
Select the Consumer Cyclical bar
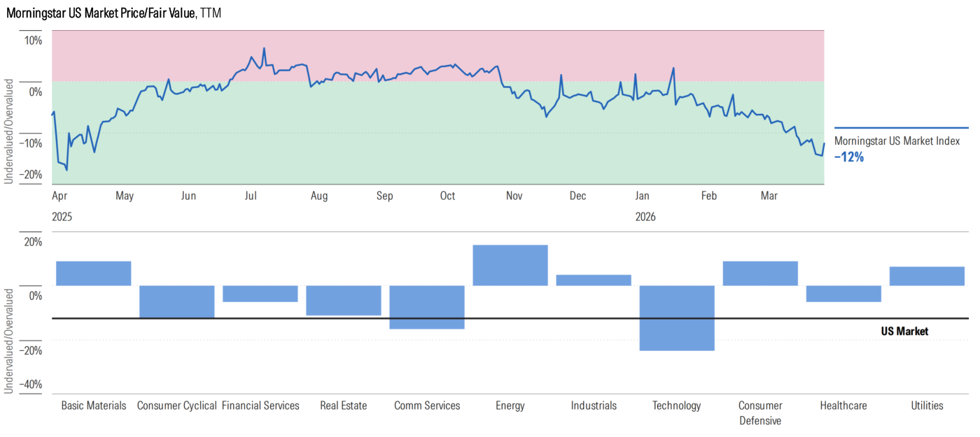coord(177,302)
